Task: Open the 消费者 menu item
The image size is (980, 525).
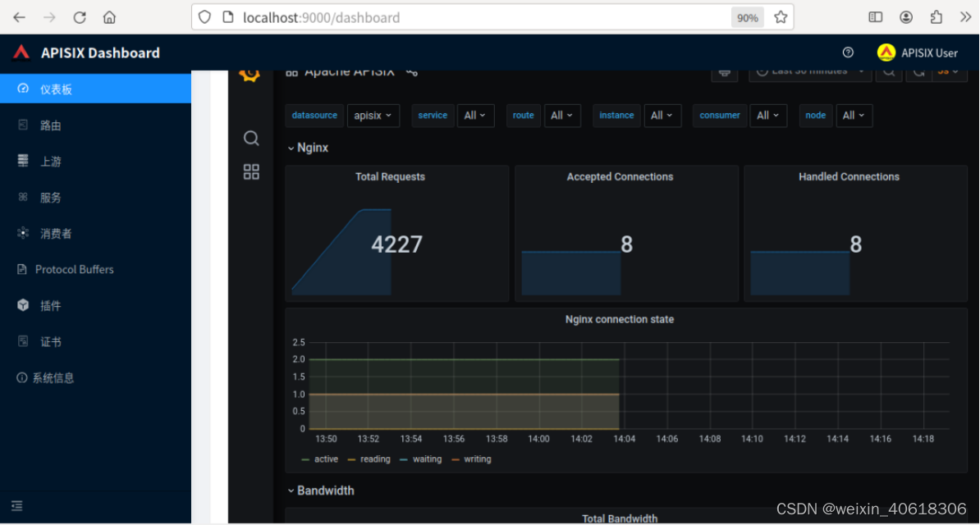Action: point(96,234)
